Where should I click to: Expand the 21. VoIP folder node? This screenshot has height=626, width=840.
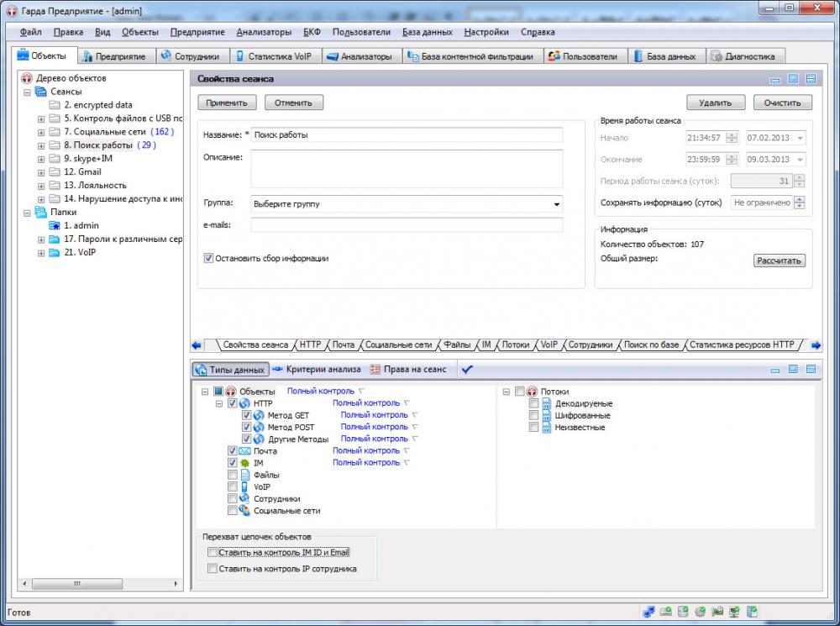(x=41, y=252)
